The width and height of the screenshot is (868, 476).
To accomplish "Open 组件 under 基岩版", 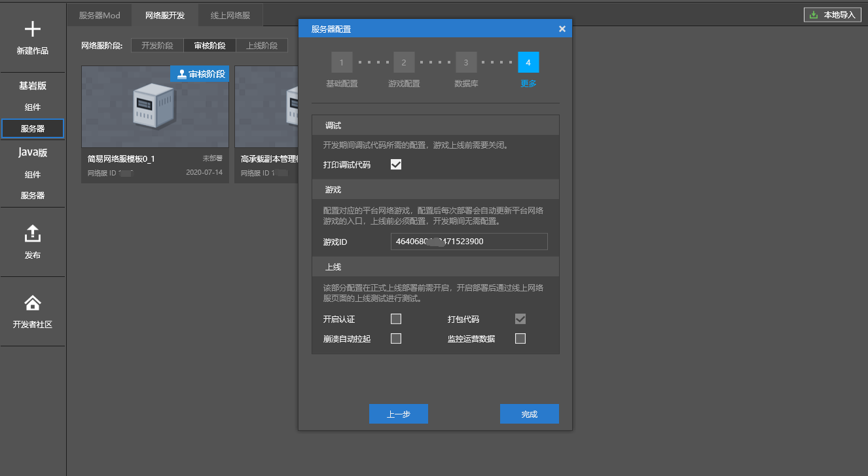I will 33,107.
